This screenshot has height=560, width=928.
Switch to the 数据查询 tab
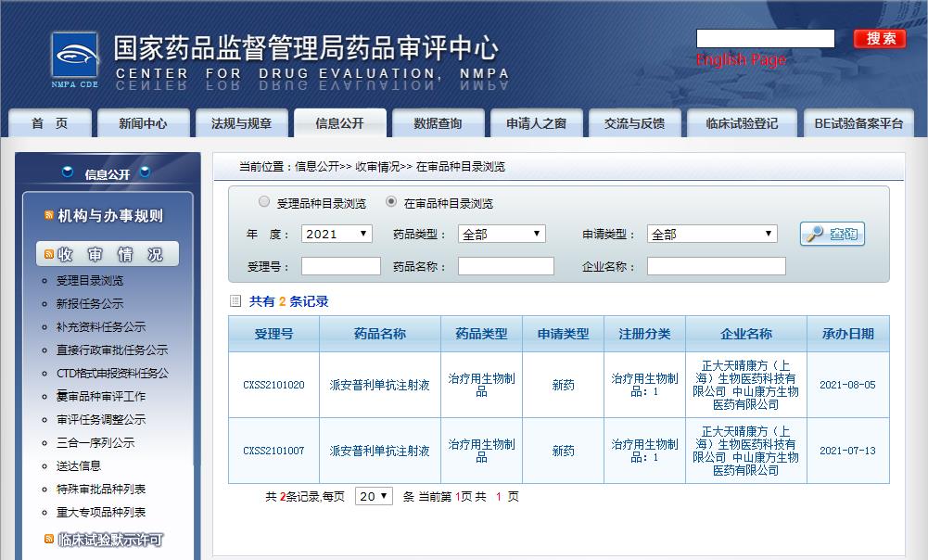pos(438,123)
